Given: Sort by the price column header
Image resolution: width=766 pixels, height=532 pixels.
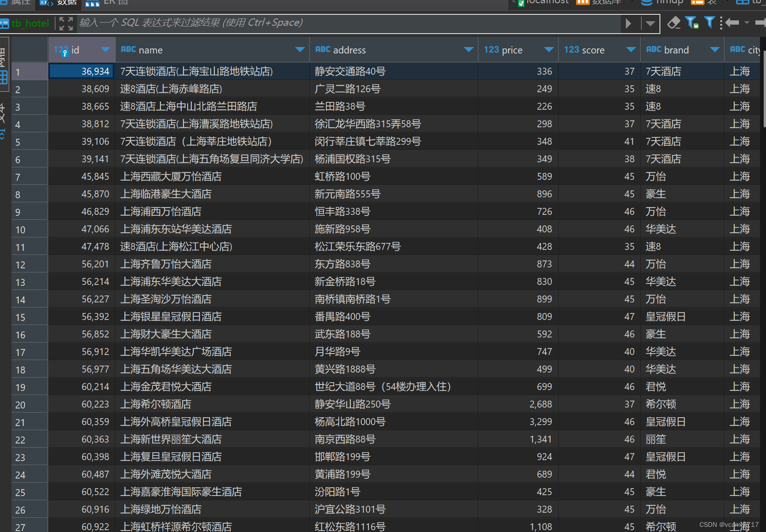Looking at the screenshot, I should [x=512, y=50].
